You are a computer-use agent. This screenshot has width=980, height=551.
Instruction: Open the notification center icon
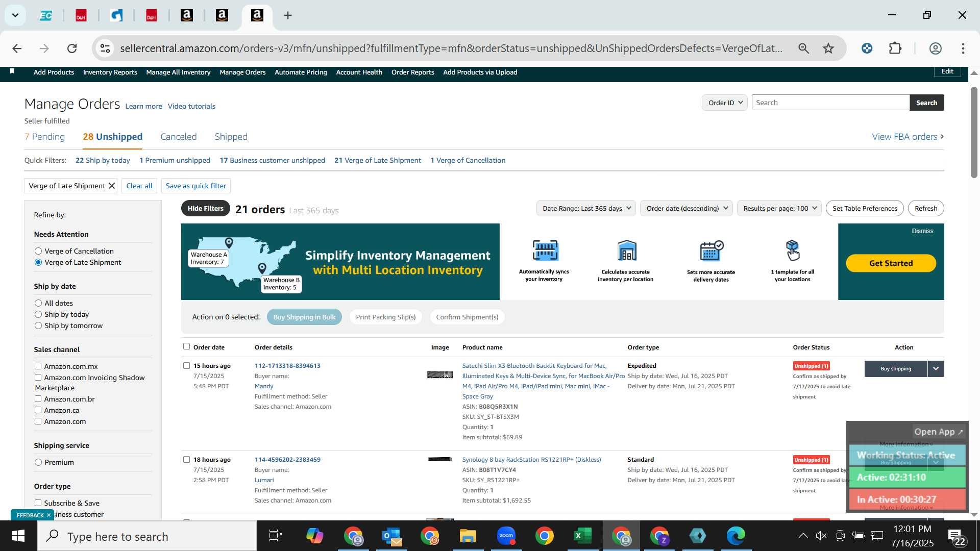pos(957,536)
